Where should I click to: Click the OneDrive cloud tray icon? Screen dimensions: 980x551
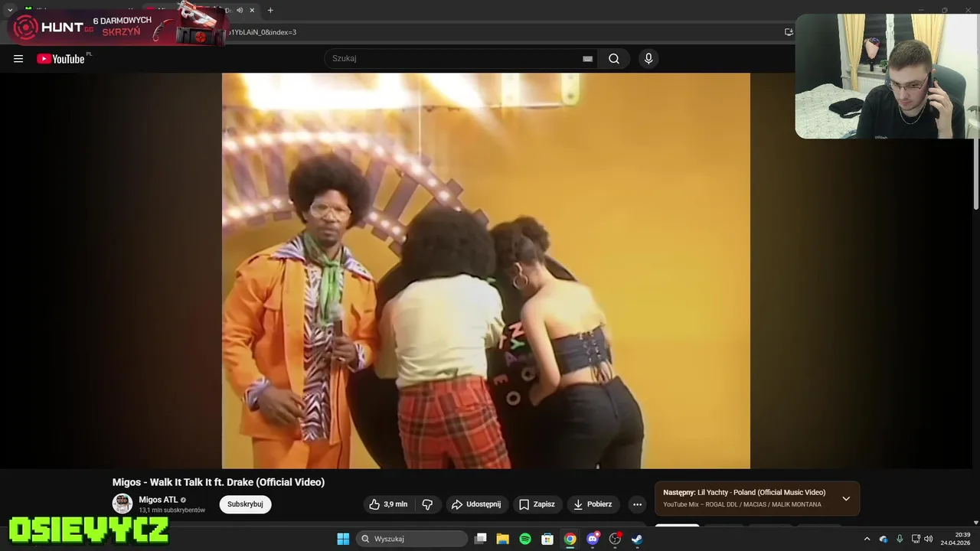click(884, 539)
